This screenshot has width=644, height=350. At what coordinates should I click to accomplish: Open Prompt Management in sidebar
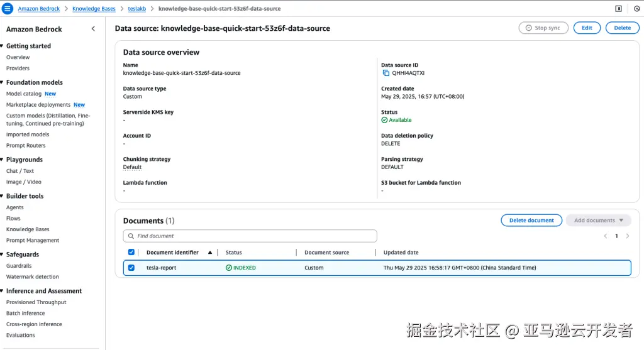click(x=33, y=240)
